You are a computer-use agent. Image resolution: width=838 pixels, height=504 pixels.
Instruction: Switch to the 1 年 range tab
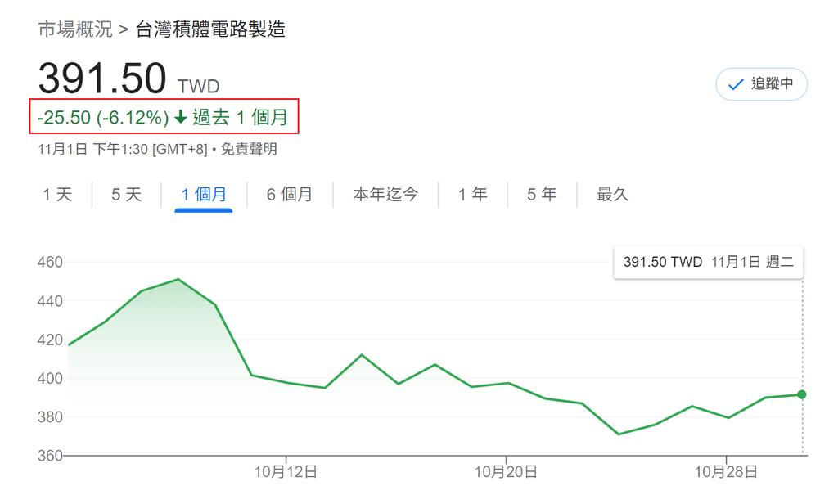pyautogui.click(x=472, y=195)
